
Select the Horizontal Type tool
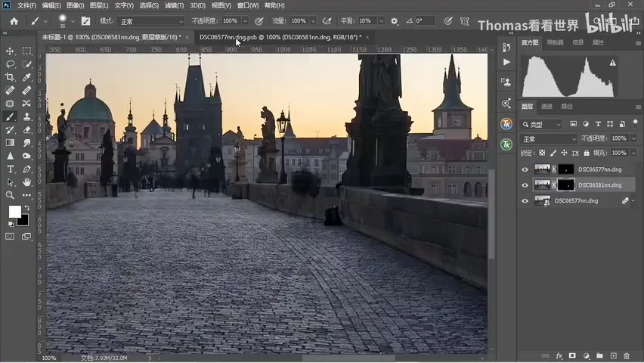(10, 169)
